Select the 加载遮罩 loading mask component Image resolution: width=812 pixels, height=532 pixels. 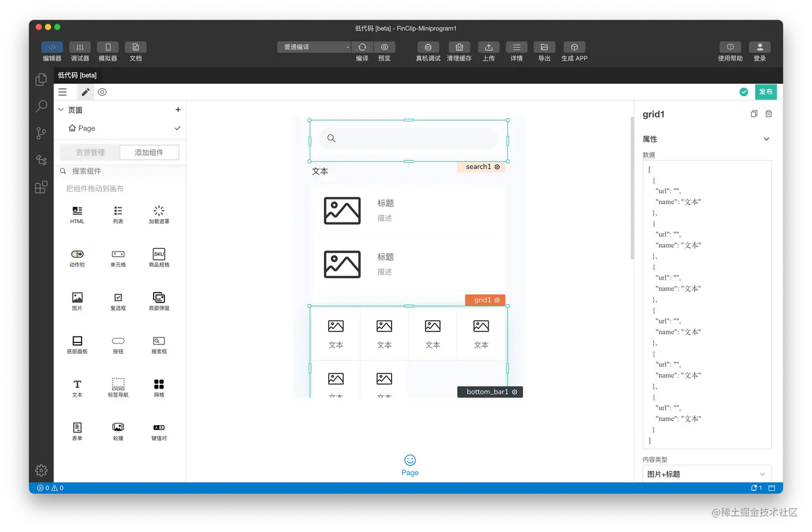coord(159,215)
